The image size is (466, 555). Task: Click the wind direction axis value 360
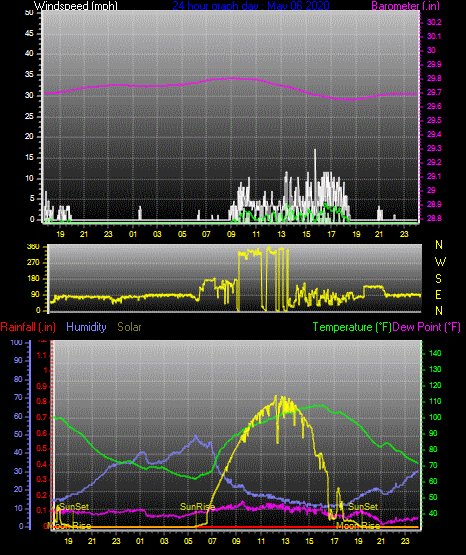34,247
